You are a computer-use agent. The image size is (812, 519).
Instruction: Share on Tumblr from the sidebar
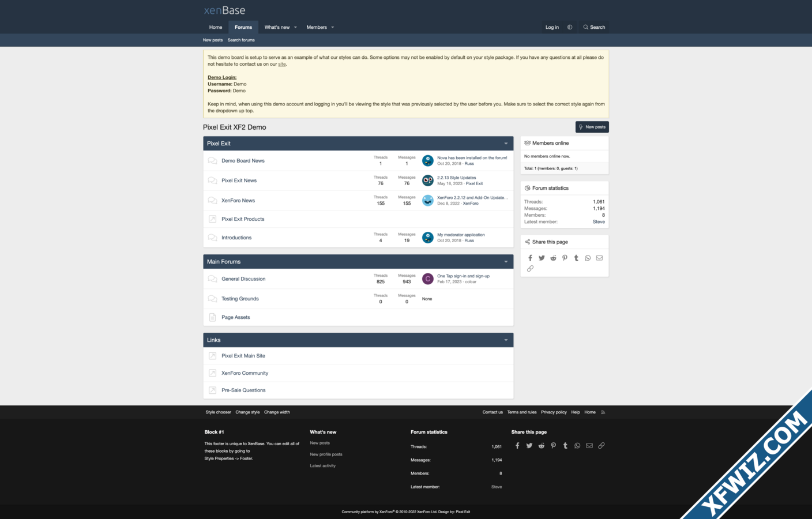coord(576,258)
